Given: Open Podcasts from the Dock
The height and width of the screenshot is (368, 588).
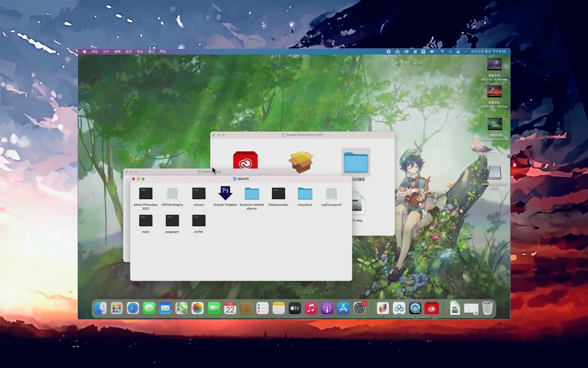Looking at the screenshot, I should tap(327, 308).
